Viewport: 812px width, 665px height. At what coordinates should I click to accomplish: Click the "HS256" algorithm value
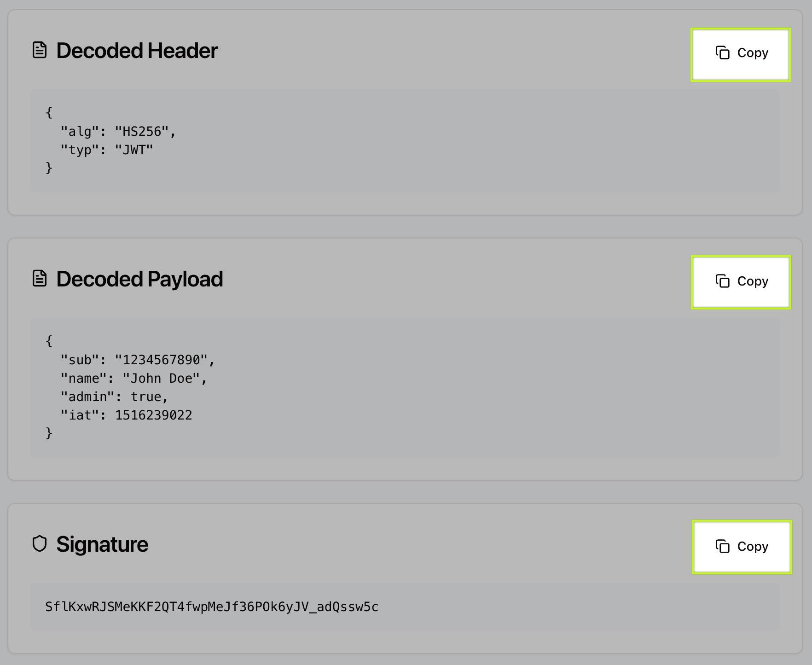142,132
